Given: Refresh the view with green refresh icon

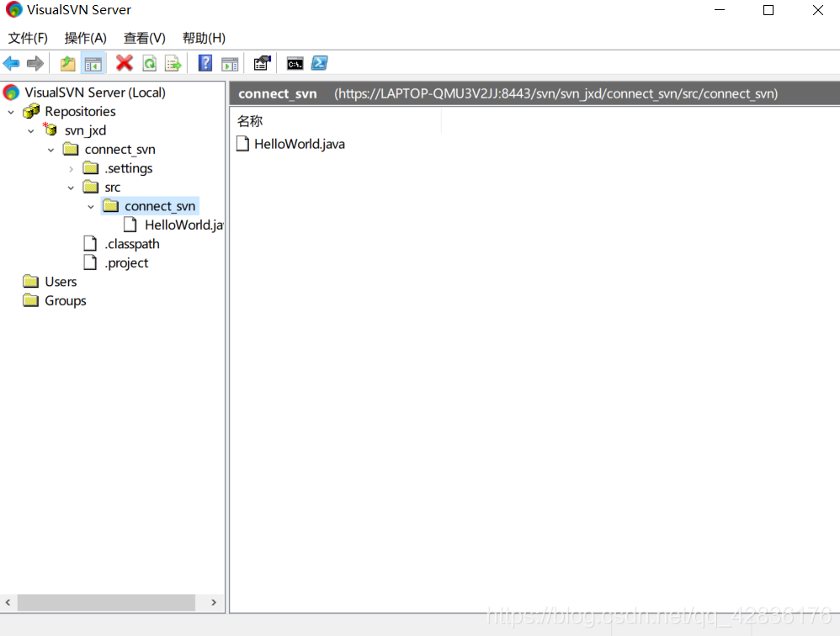Looking at the screenshot, I should (x=150, y=63).
